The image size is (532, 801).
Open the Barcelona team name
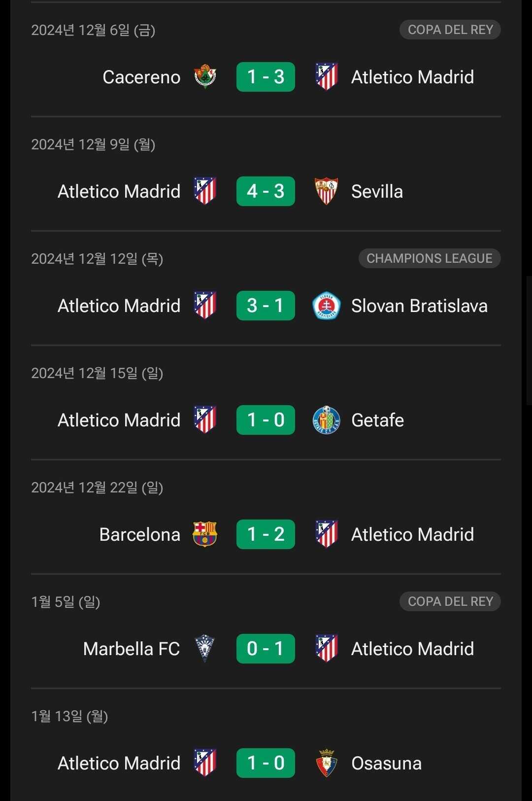pos(140,534)
